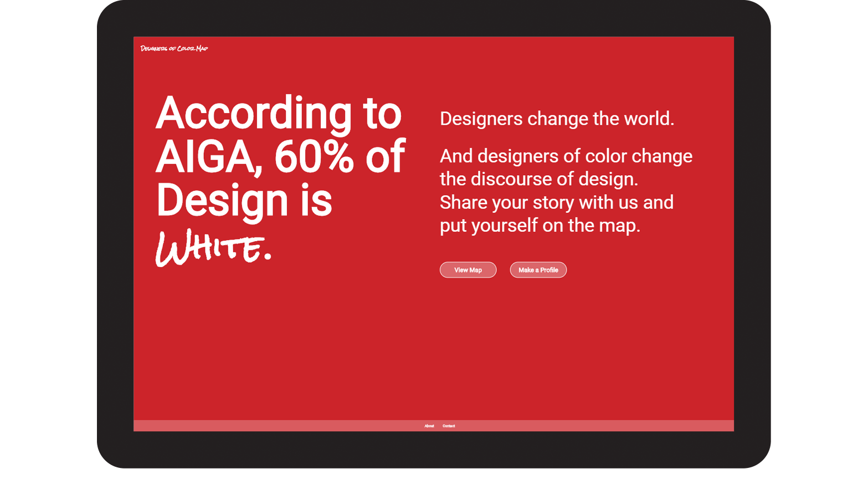Click the Make a Profile button

coord(538,270)
